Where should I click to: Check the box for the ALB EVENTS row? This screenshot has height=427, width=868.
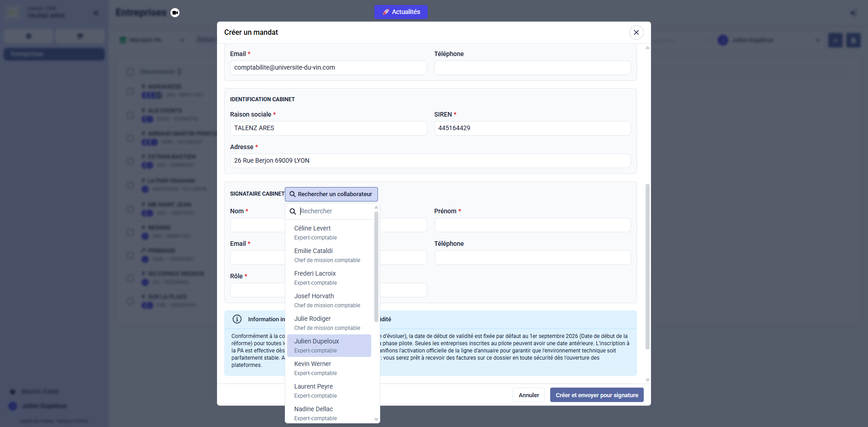tap(130, 115)
